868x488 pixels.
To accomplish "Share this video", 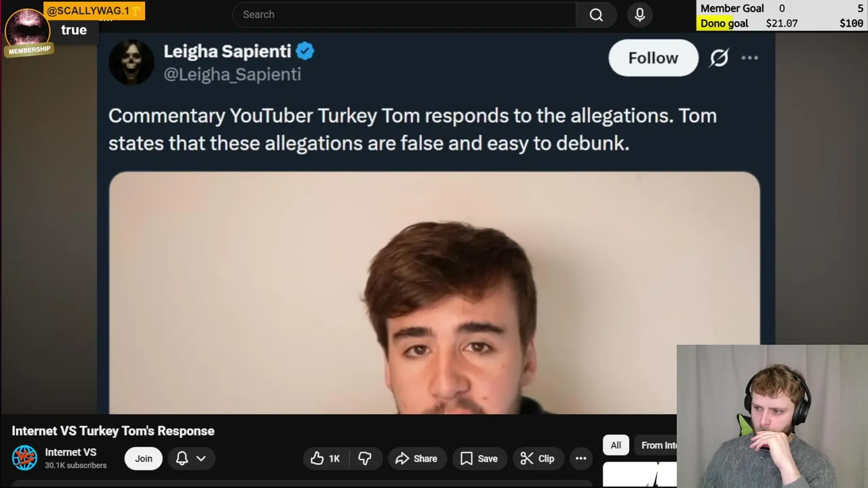I will (x=416, y=459).
